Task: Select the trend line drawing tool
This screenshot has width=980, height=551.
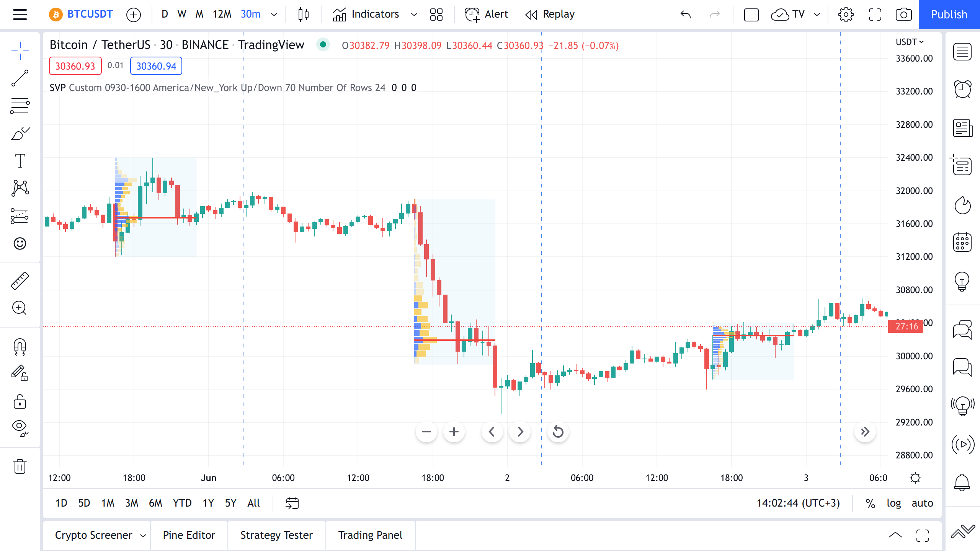Action: tap(20, 78)
